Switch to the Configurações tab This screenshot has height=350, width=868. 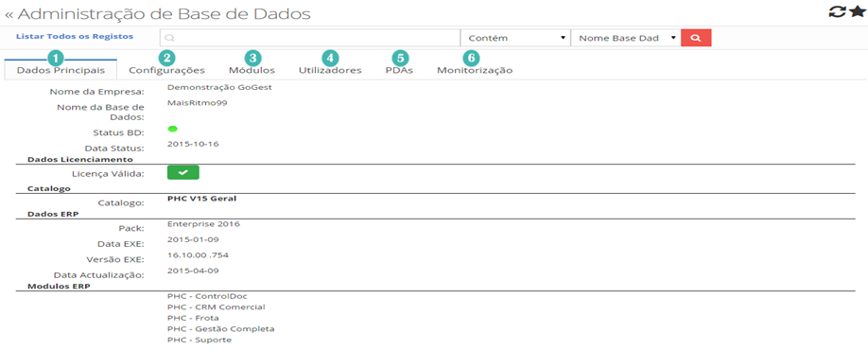pyautogui.click(x=166, y=70)
